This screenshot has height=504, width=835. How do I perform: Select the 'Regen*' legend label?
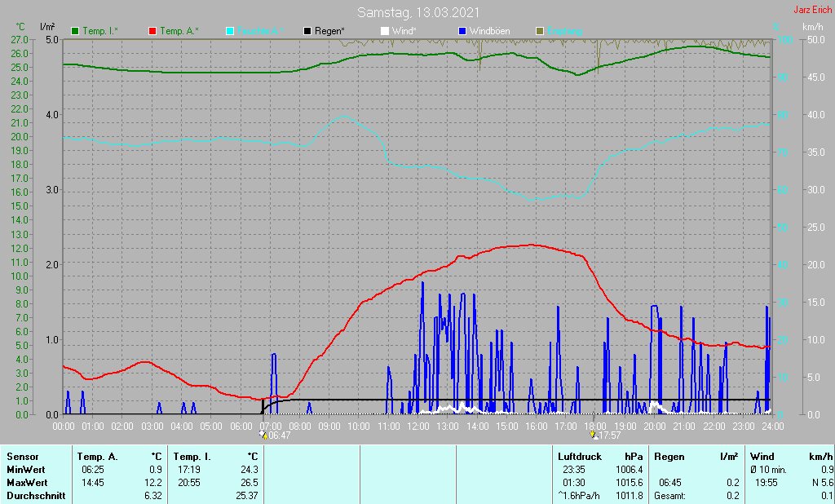pos(329,32)
